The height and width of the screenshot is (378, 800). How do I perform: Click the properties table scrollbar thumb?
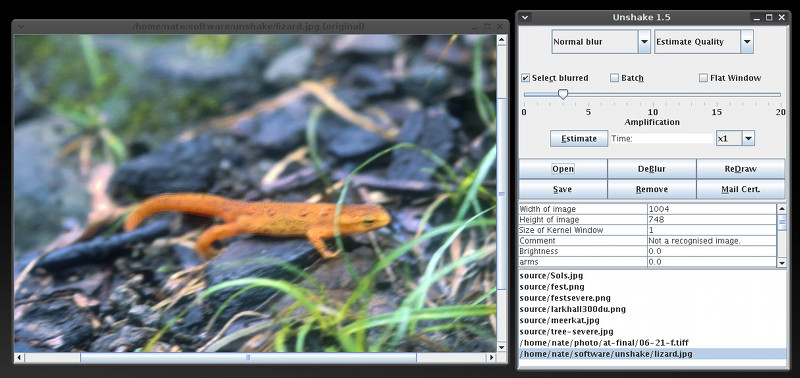(782, 221)
